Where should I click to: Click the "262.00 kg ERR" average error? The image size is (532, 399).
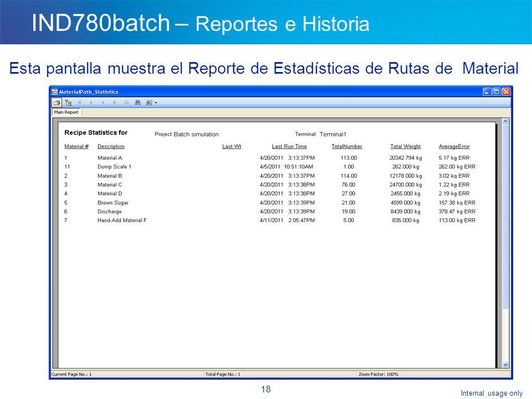coord(457,167)
